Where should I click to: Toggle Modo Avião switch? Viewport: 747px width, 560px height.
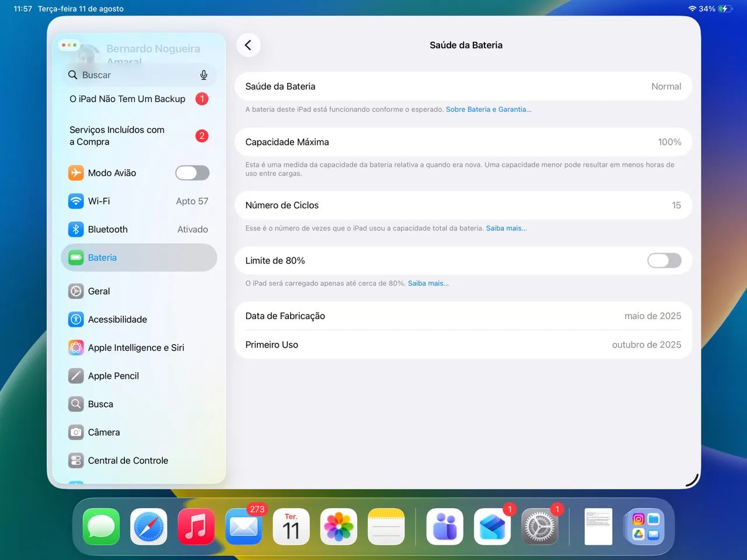[192, 173]
